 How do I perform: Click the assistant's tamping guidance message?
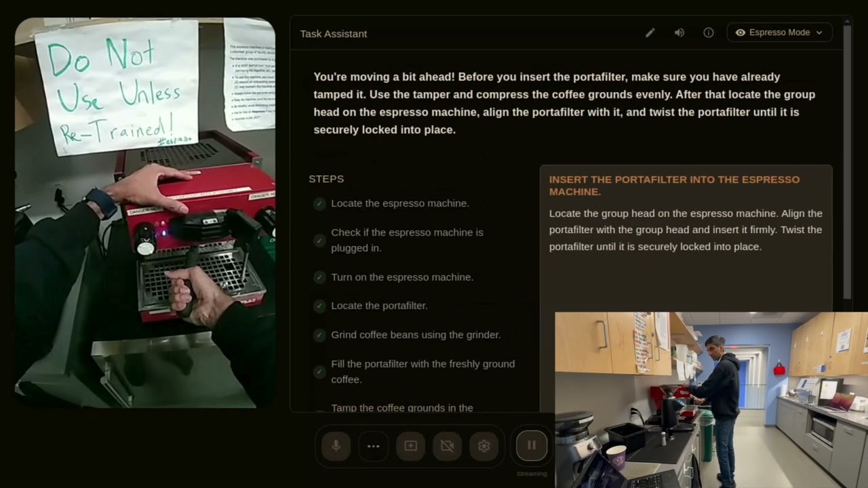(564, 103)
